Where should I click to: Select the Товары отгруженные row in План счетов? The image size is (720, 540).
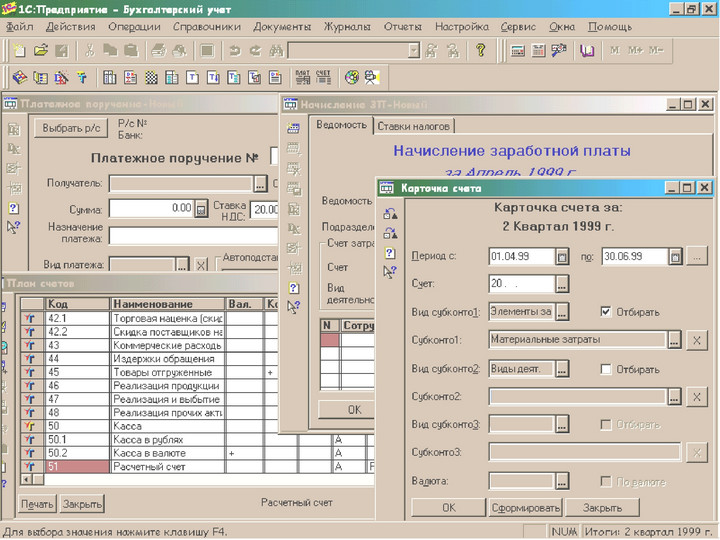click(x=149, y=372)
